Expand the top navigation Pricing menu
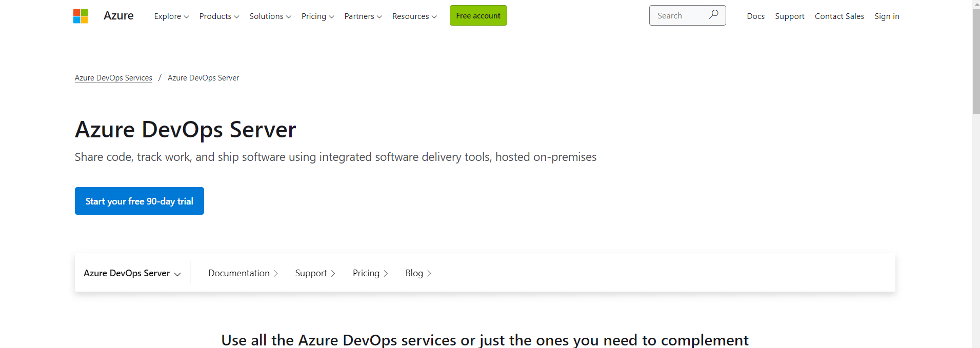 (x=317, y=16)
